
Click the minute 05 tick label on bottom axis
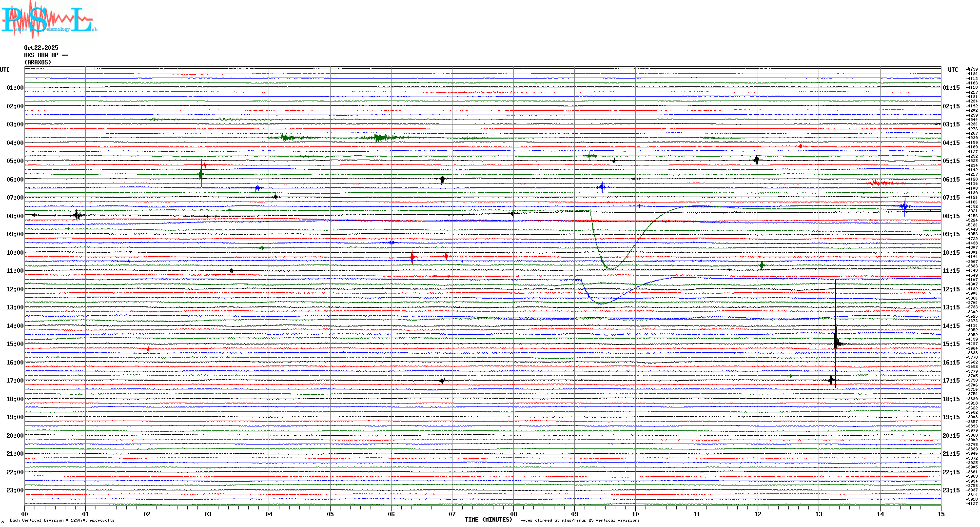330,514
